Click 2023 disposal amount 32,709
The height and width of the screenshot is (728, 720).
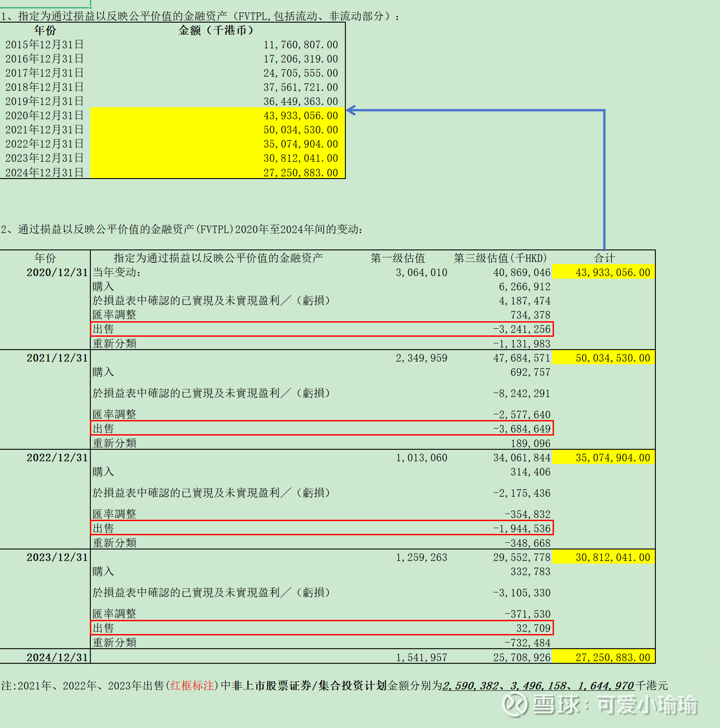point(533,628)
